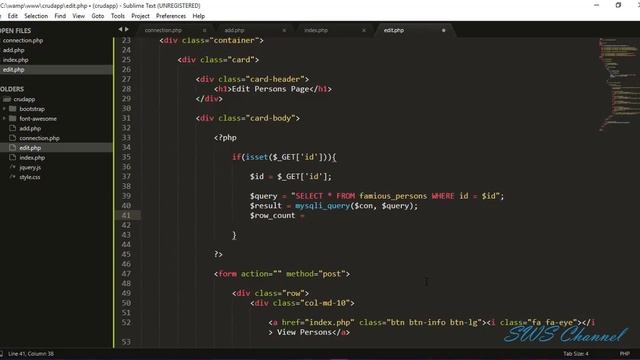Click the code icon beside jquery.js

point(13,167)
